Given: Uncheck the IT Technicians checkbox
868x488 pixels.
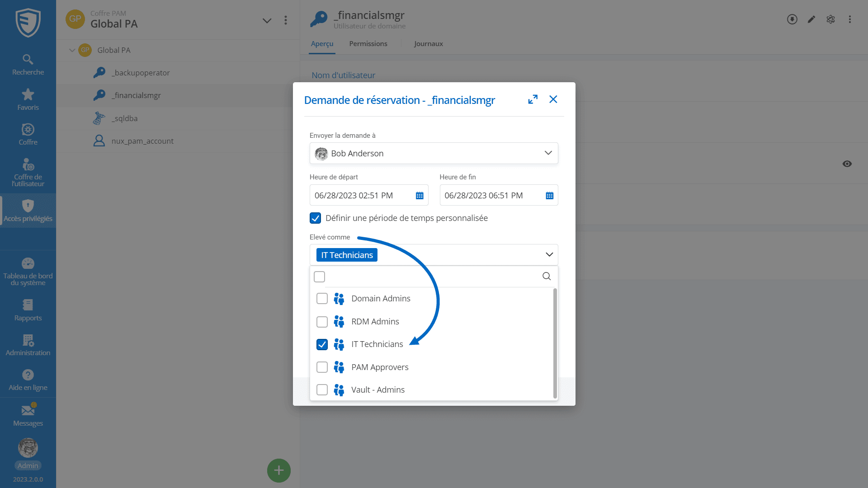Looking at the screenshot, I should click(322, 344).
